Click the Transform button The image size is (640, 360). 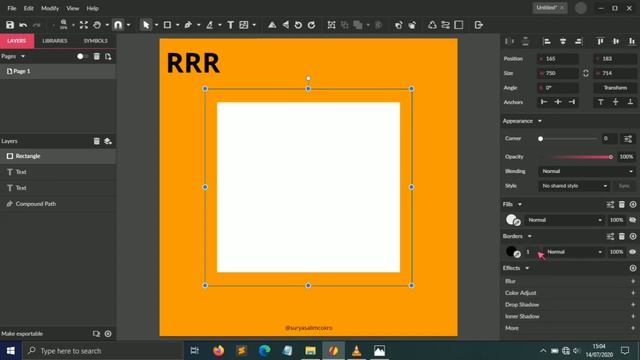(615, 88)
